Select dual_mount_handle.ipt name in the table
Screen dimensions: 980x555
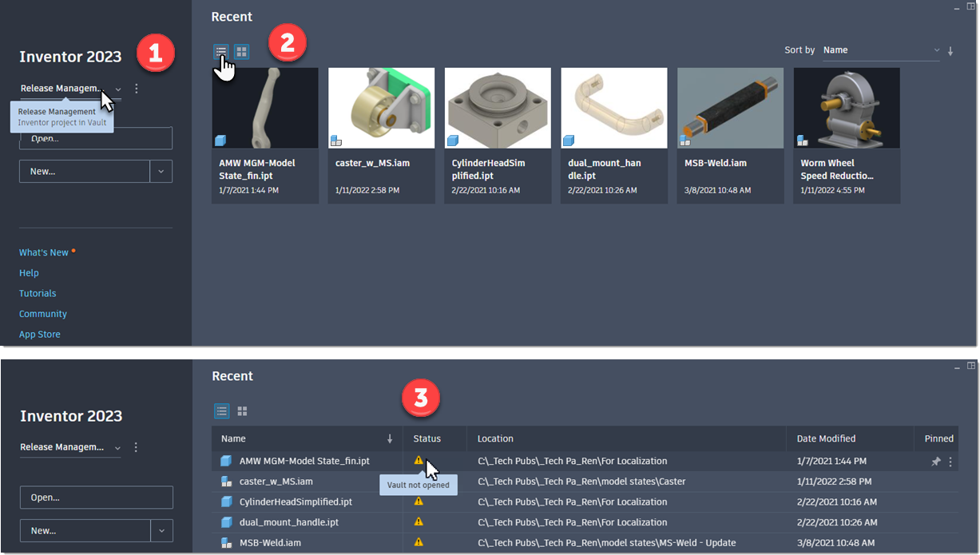click(289, 522)
